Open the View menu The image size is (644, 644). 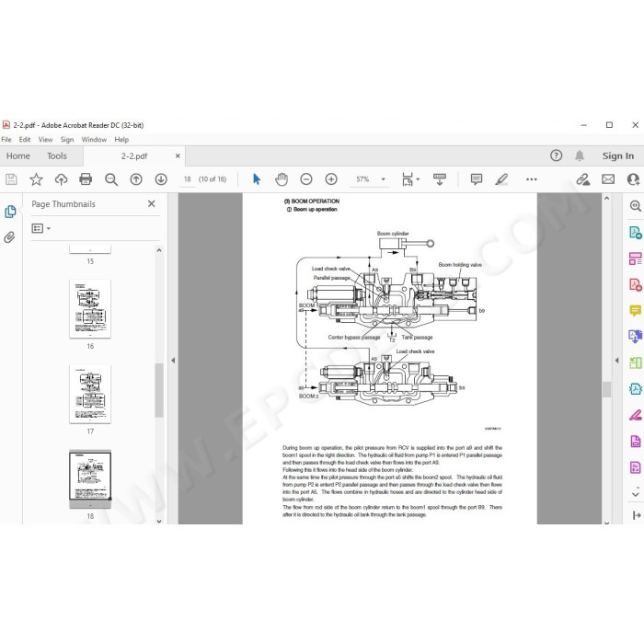coord(46,140)
